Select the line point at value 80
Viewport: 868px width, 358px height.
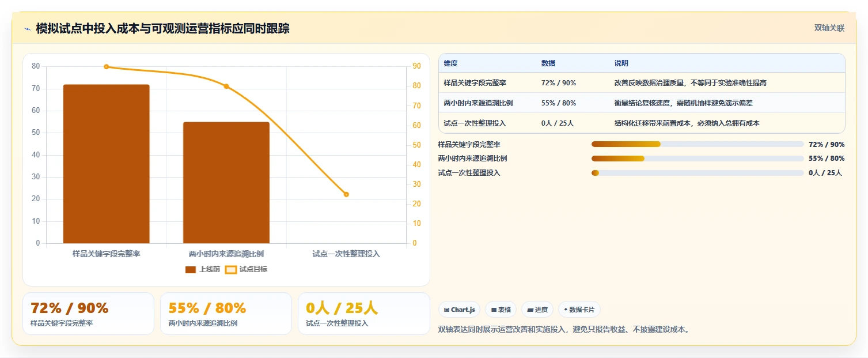pos(226,86)
